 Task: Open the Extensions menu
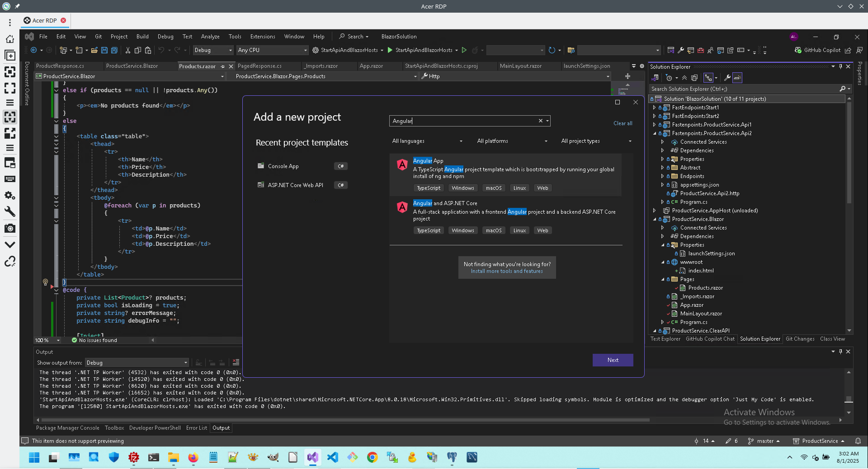263,37
